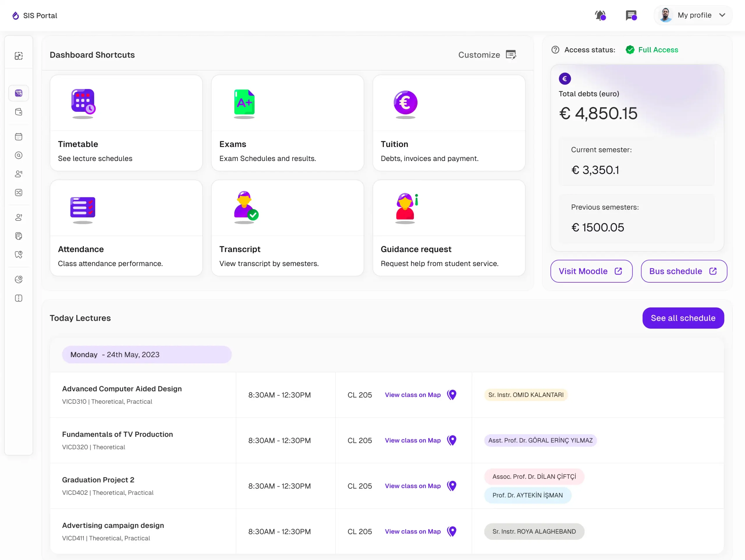Open the Timetable shortcut card

tap(126, 123)
